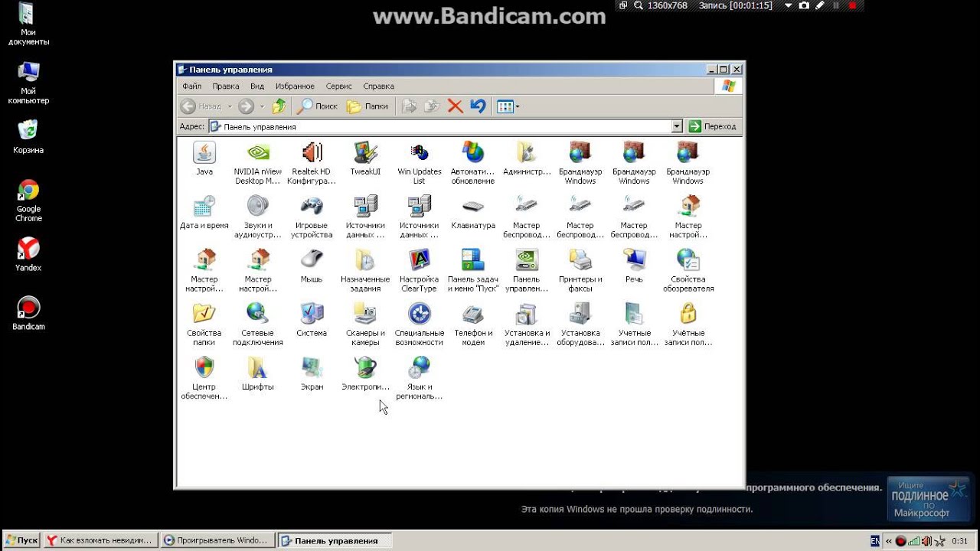
Task: Click the Переход go button
Action: pyautogui.click(x=713, y=126)
